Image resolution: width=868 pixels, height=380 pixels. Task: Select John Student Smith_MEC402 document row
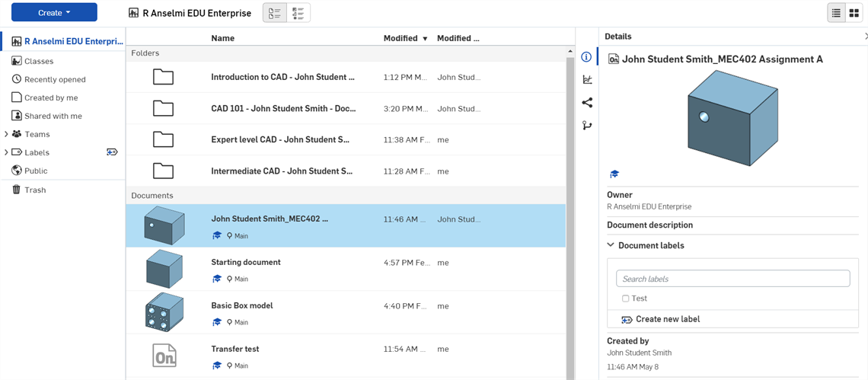pos(346,225)
